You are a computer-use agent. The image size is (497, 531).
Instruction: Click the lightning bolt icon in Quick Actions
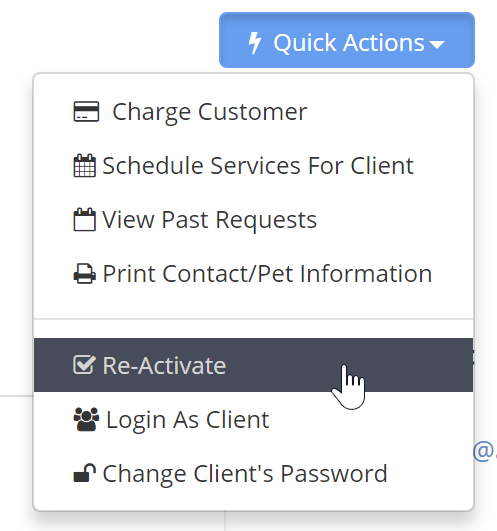[255, 43]
